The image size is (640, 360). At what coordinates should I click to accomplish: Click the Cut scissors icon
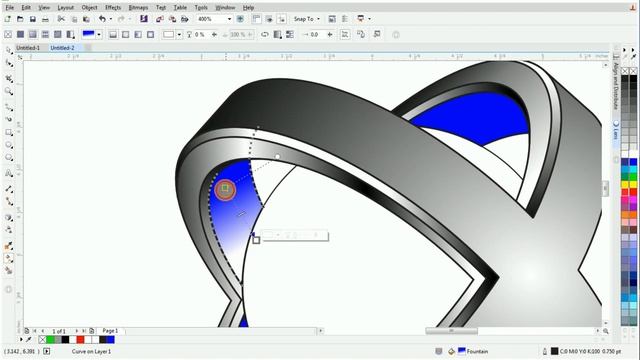click(x=61, y=19)
